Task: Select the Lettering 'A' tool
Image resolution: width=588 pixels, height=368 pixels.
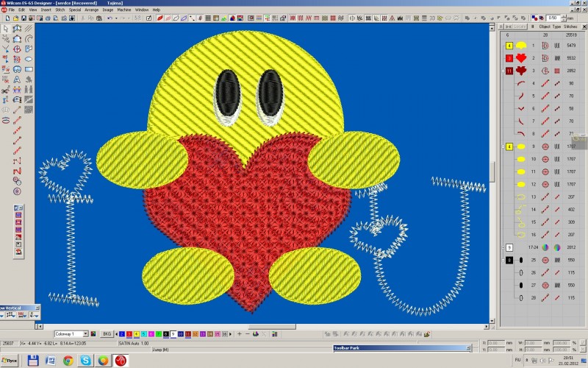Action: tap(17, 79)
